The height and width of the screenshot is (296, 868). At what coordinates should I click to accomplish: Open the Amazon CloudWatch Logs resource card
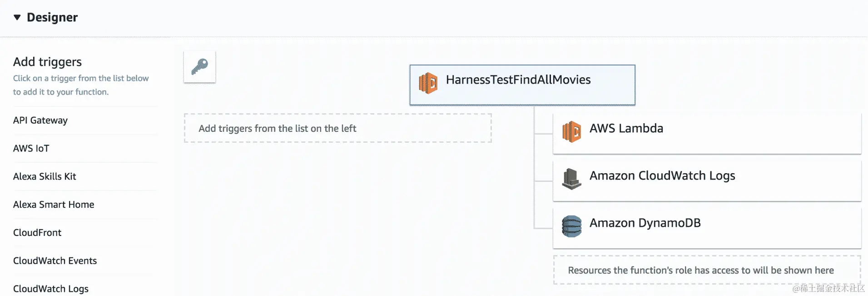706,181
